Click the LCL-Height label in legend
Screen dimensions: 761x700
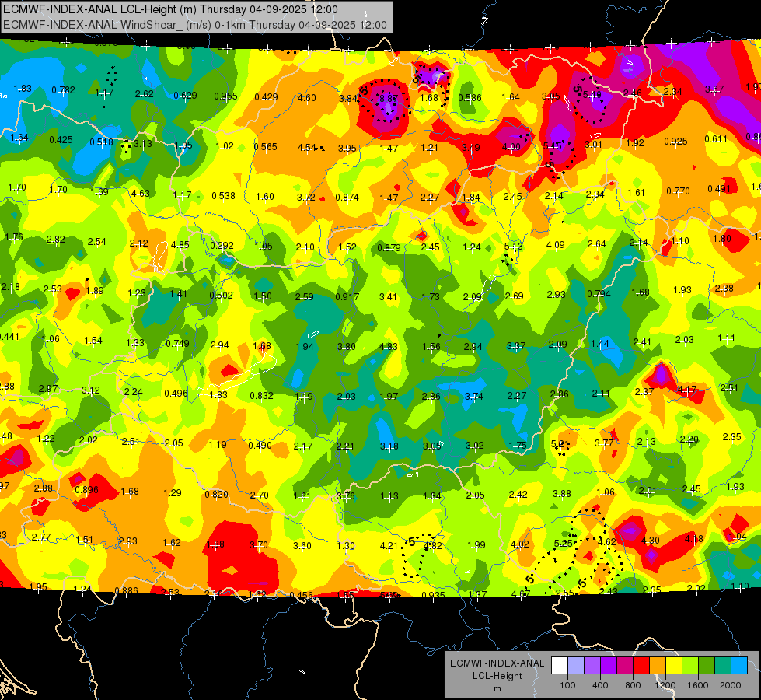click(x=497, y=676)
